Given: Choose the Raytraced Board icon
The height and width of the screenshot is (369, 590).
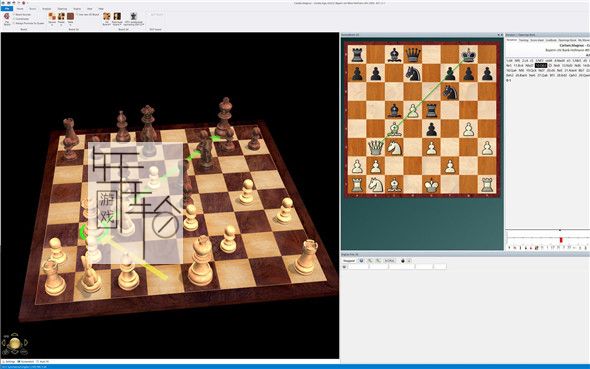Looking at the screenshot, I should click(117, 16).
